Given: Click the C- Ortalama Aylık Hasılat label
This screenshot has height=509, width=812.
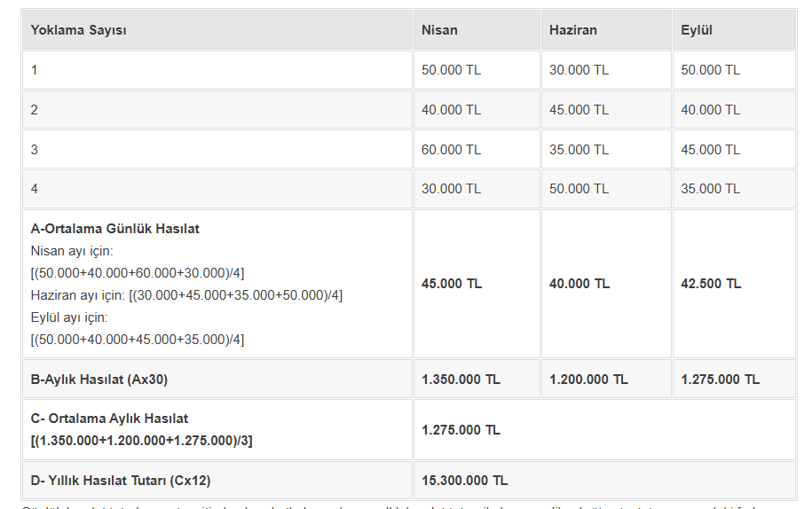Looking at the screenshot, I should pyautogui.click(x=110, y=419).
